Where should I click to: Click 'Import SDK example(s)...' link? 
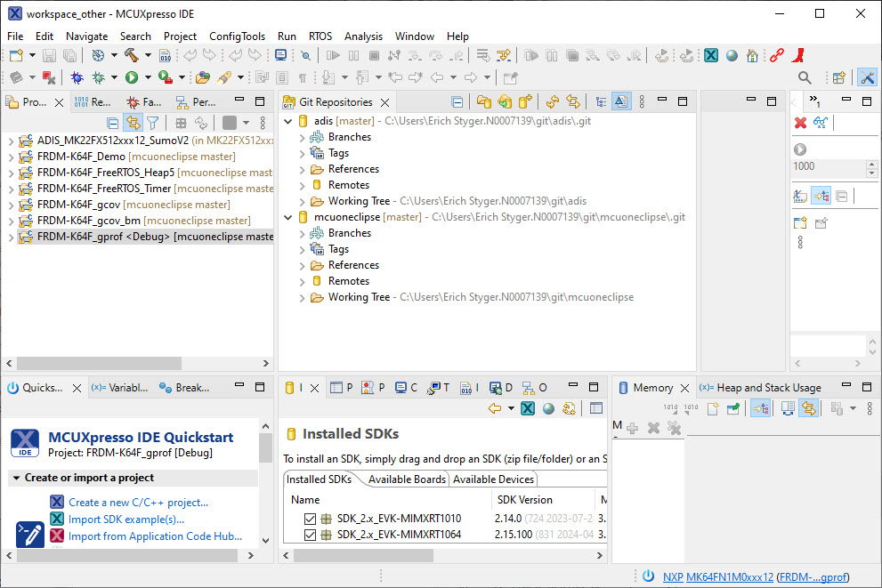coord(126,520)
